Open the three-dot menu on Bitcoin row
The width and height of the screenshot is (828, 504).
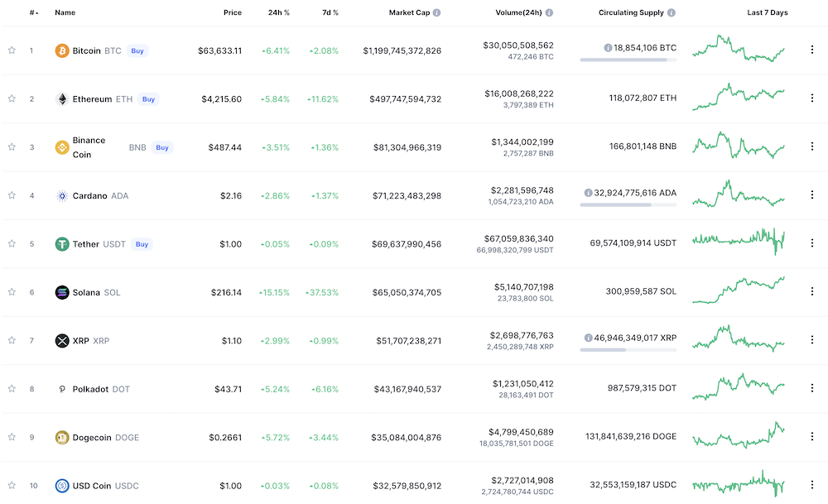click(812, 50)
